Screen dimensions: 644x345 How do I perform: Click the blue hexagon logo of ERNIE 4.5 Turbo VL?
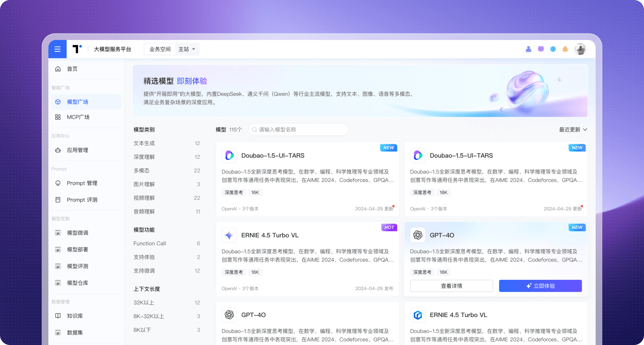[418, 315]
